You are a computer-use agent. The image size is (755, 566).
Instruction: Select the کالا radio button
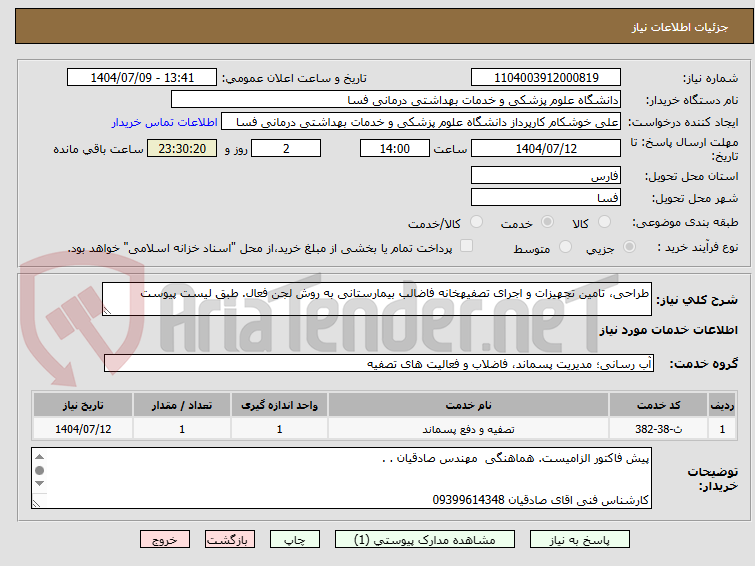[604, 222]
